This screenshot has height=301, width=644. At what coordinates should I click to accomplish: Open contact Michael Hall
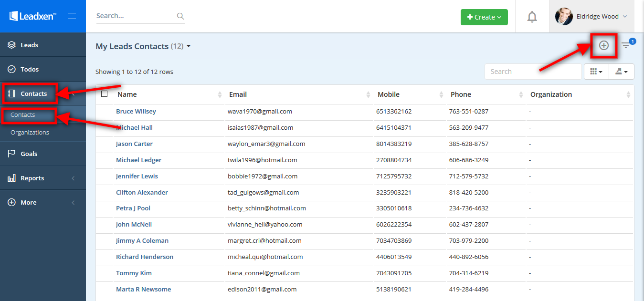135,128
